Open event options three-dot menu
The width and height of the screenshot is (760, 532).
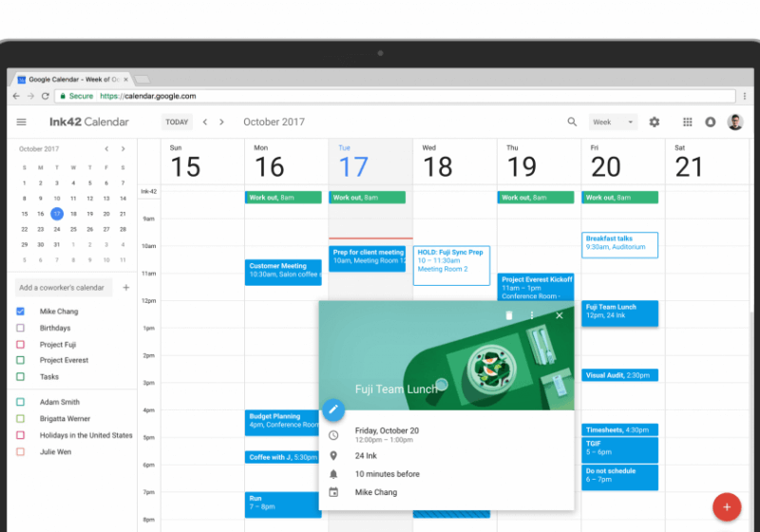(532, 315)
